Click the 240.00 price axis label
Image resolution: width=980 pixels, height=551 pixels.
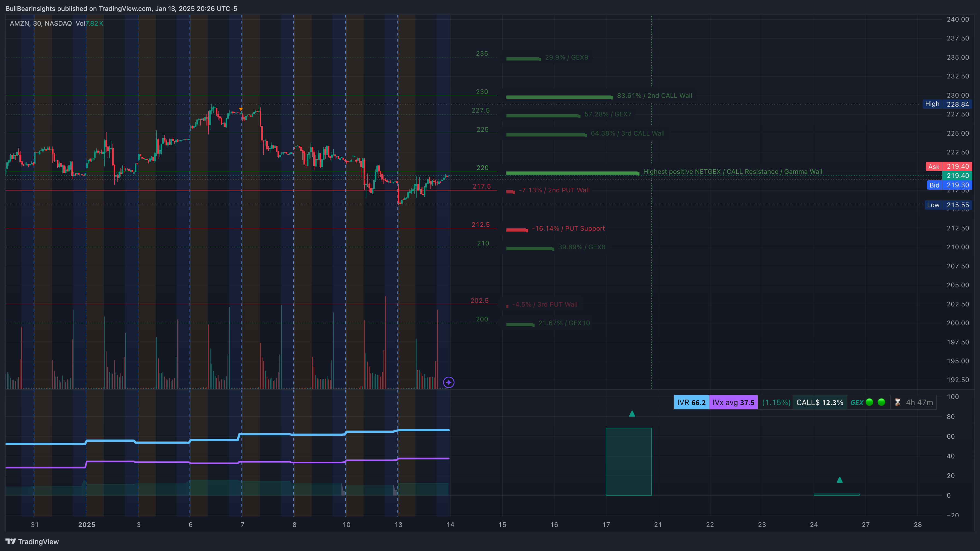tap(958, 19)
